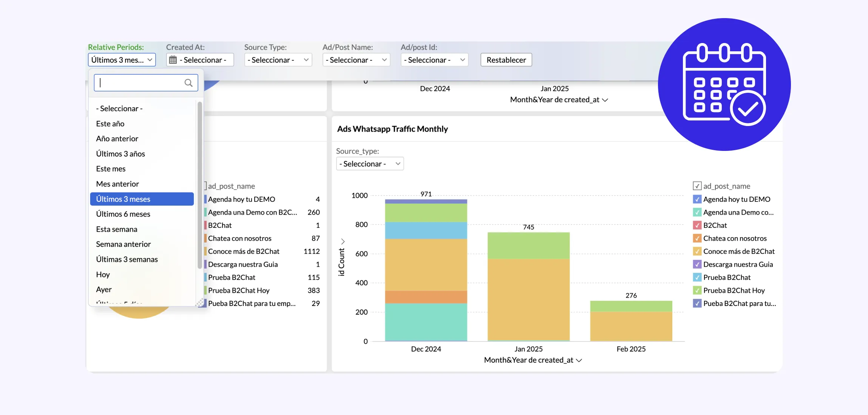Uncheck Prueba B2Chat legend checkbox
The height and width of the screenshot is (415, 868).
pyautogui.click(x=697, y=277)
